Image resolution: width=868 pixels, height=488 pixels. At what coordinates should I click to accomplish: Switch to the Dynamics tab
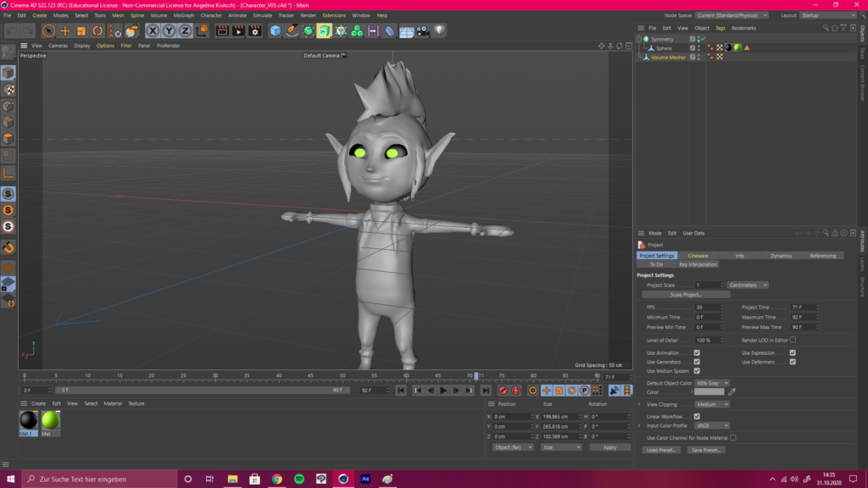pos(781,255)
